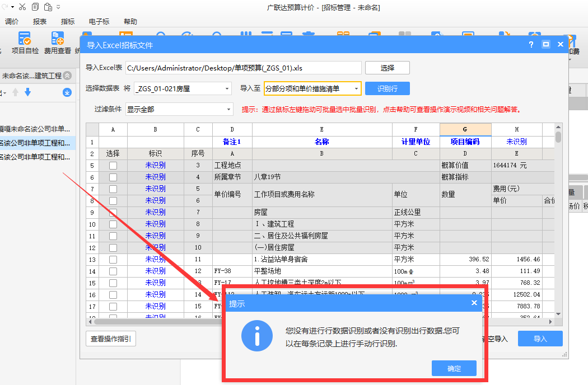
Task: Tick the checkbox in row 14 (平整场地)
Action: 113,271
